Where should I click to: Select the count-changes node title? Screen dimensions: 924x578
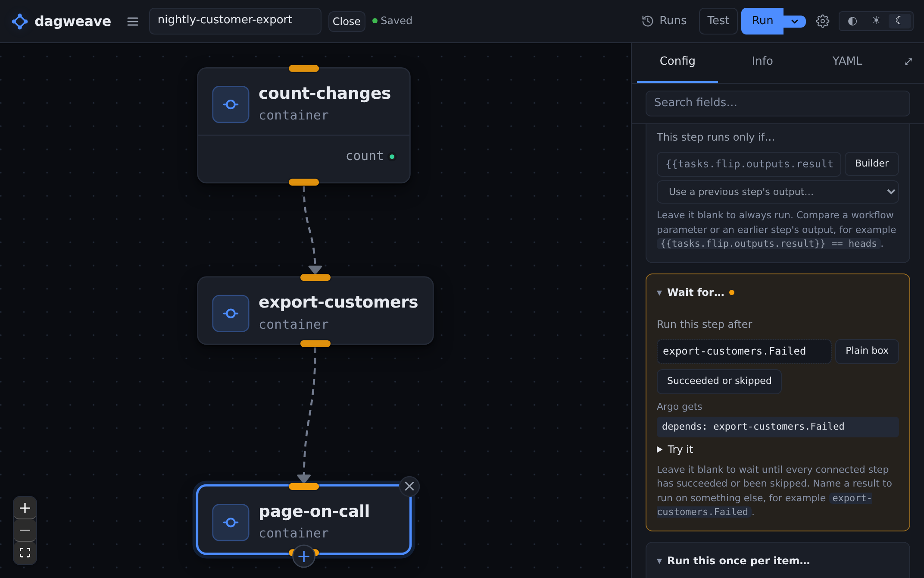pos(325,93)
